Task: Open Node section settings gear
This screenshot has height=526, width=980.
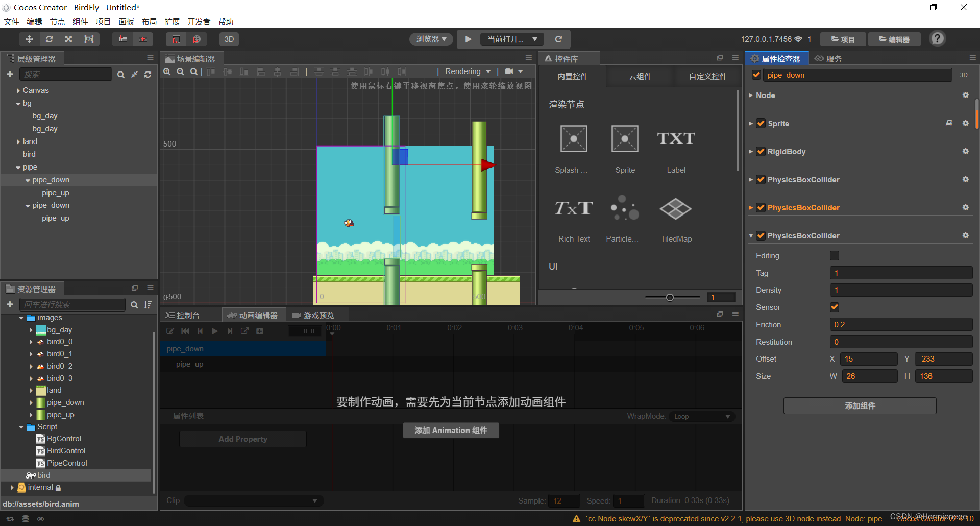Action: click(x=965, y=95)
